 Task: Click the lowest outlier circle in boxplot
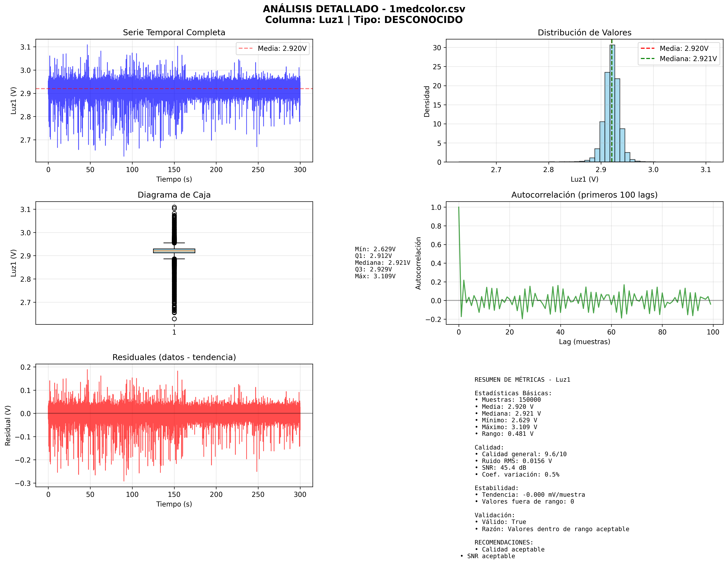click(174, 319)
